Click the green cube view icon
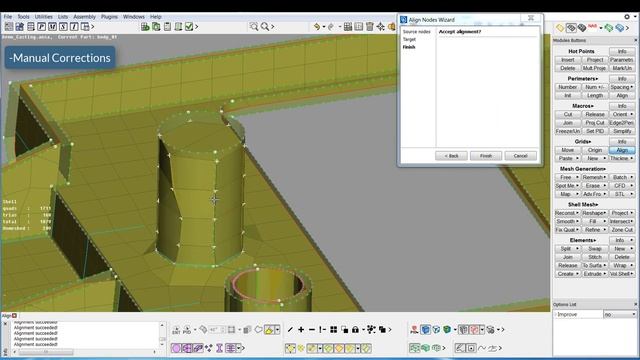 pos(447,329)
